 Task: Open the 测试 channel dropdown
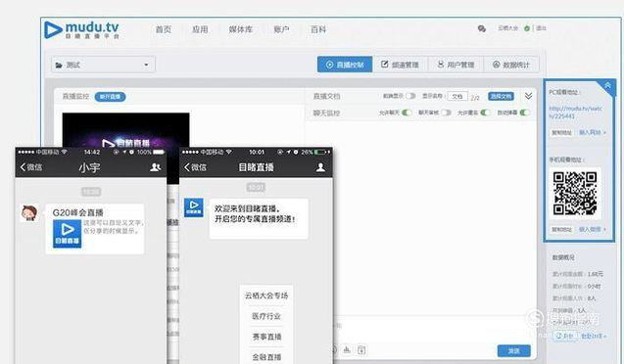point(103,65)
